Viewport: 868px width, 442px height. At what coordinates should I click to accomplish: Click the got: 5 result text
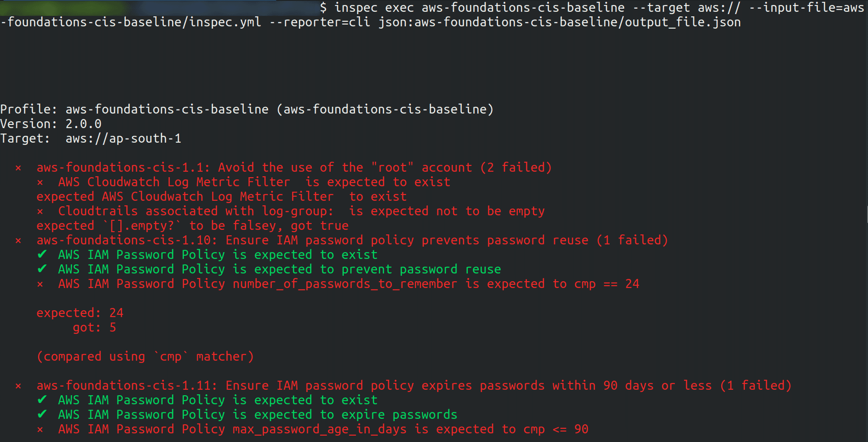(94, 328)
